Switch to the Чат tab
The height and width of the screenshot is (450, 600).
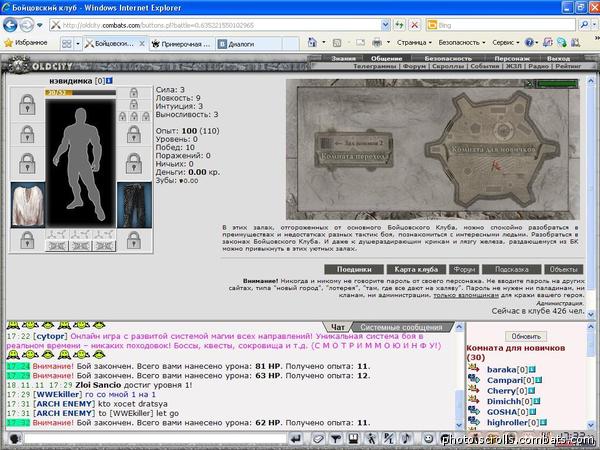coord(338,327)
